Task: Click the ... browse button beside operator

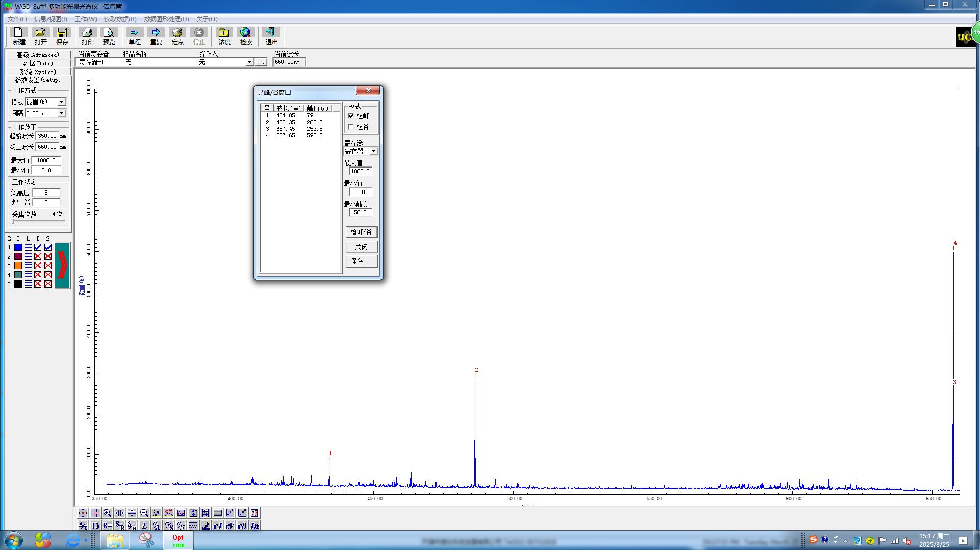Action: coord(260,62)
